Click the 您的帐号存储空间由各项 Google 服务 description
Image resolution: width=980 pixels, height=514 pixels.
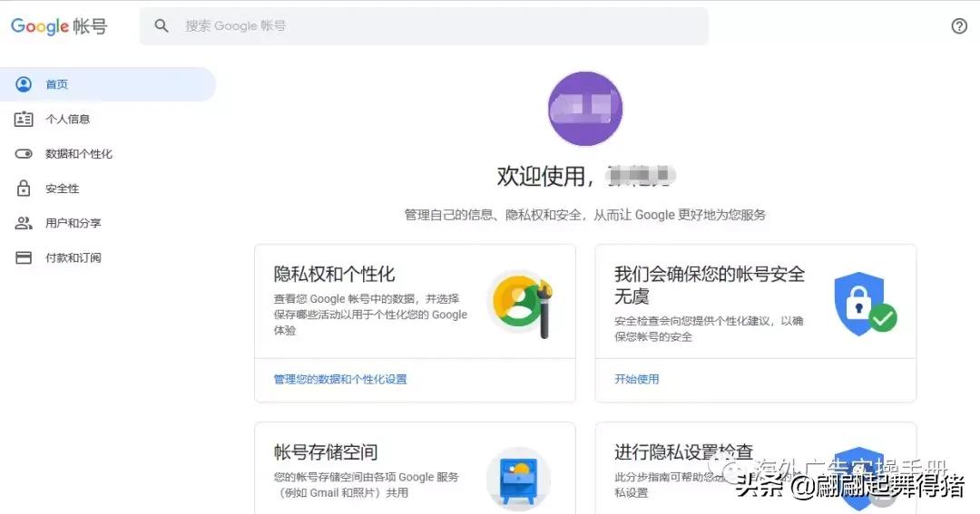(367, 485)
